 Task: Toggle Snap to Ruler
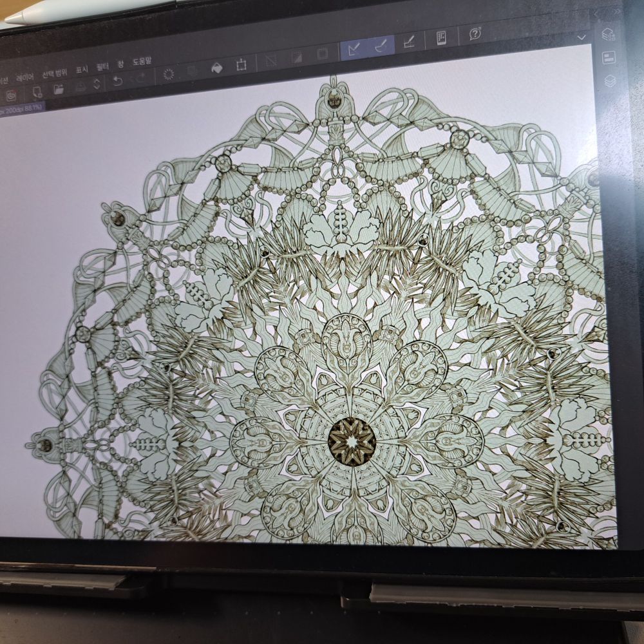[354, 50]
